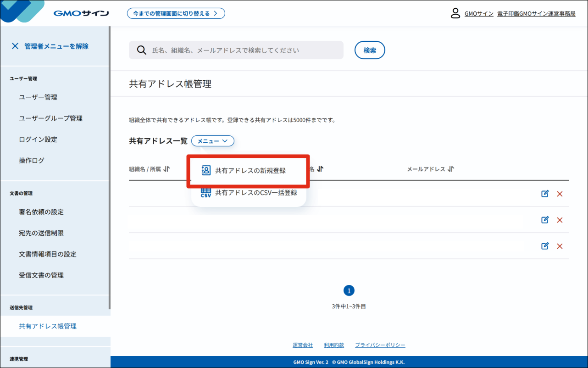
Task: Choose 共有アドレスのCSV一括登録 menu entry
Action: (x=256, y=193)
